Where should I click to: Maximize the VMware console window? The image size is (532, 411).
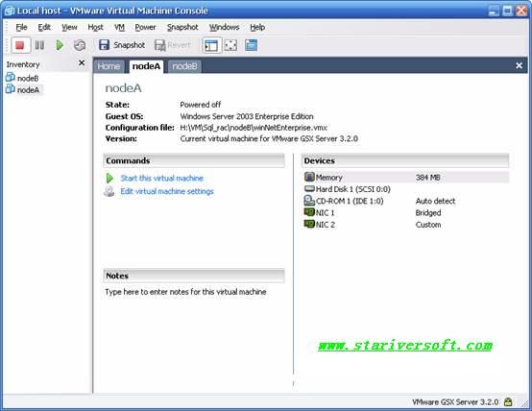pos(508,11)
